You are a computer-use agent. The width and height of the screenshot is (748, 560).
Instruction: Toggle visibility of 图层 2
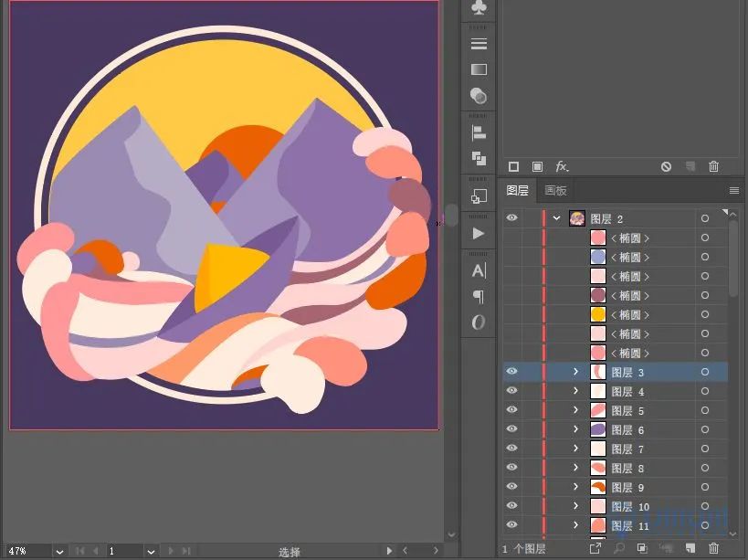point(511,218)
